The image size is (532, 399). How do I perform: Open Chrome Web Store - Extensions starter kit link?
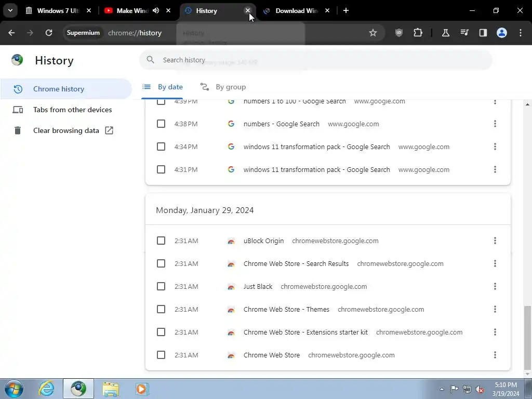click(x=305, y=332)
